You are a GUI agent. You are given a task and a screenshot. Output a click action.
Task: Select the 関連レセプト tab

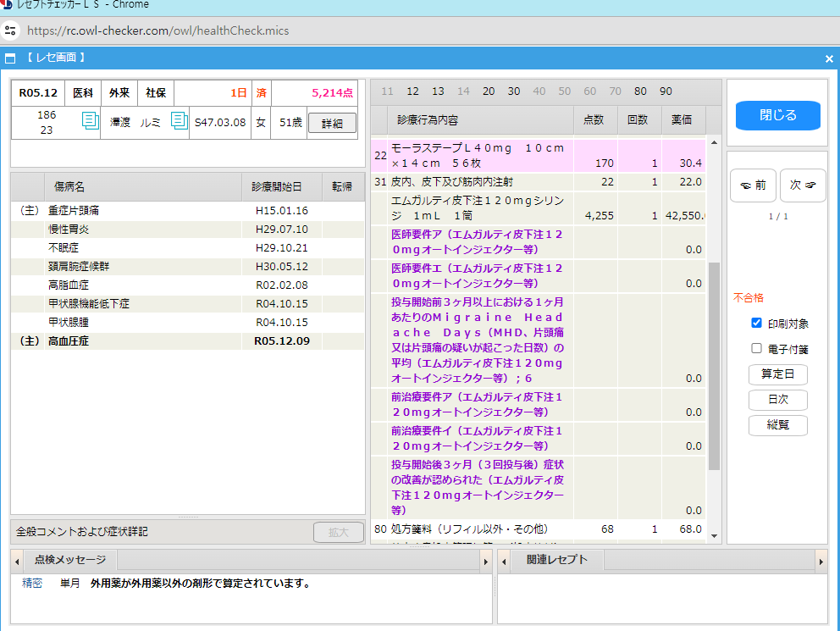[557, 561]
